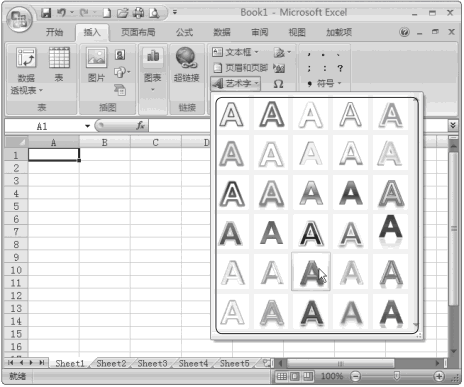Switch to Page Break Preview button
The image size is (464, 387).
(307, 377)
